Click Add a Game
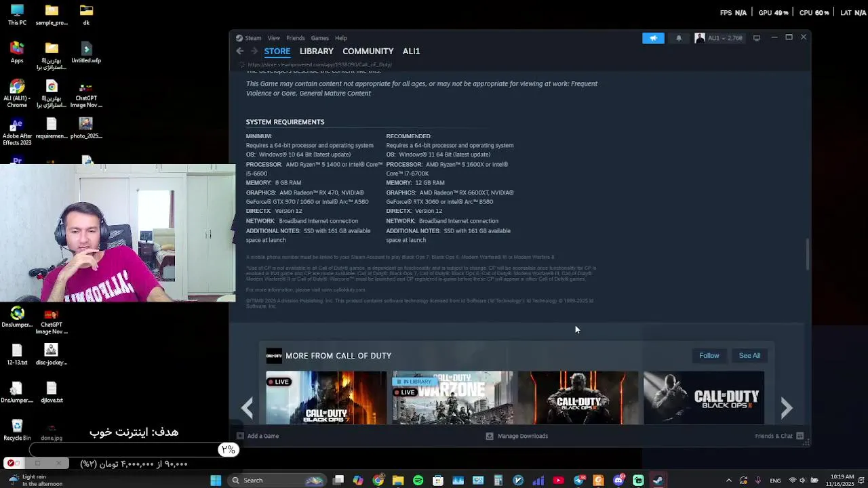This screenshot has width=868, height=488. point(258,436)
